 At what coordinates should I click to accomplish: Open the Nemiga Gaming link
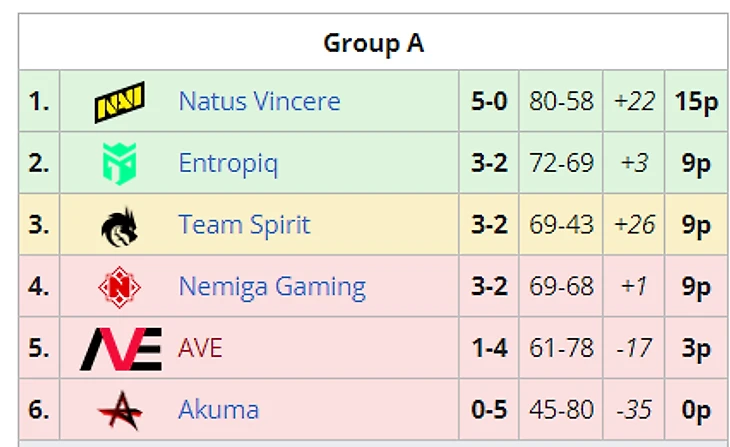[272, 287]
